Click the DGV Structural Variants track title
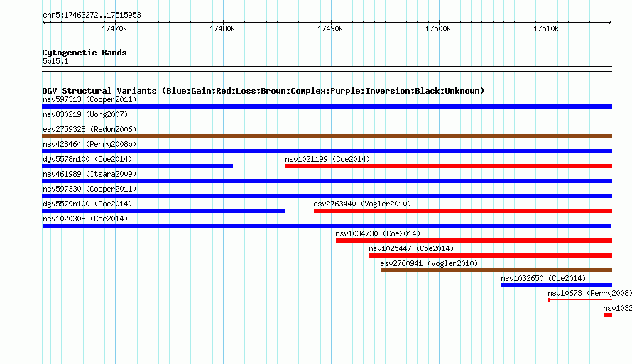The width and height of the screenshot is (632, 364). (263, 91)
